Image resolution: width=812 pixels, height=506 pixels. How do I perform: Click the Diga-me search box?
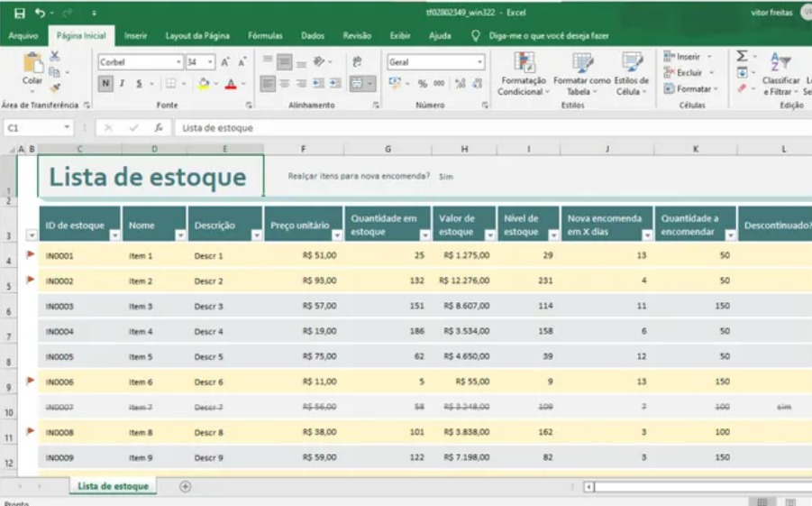(549, 36)
